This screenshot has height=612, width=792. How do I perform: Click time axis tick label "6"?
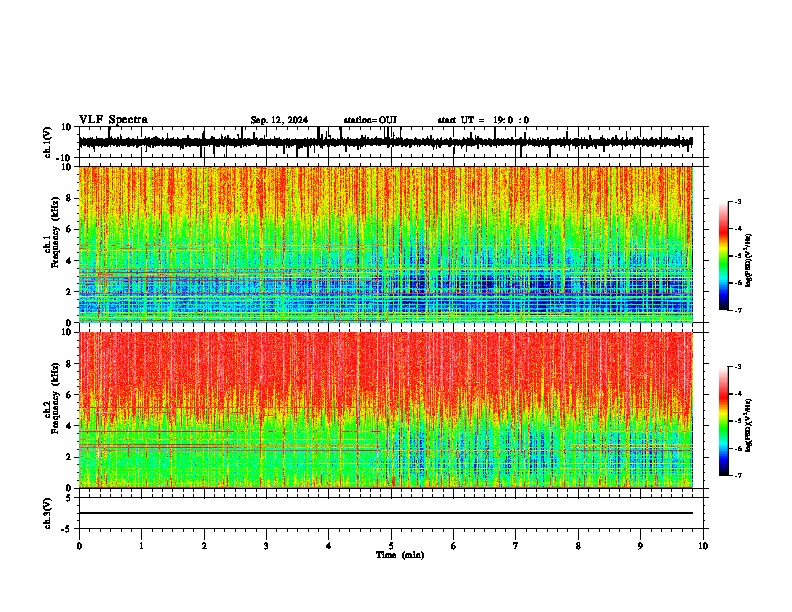click(454, 546)
